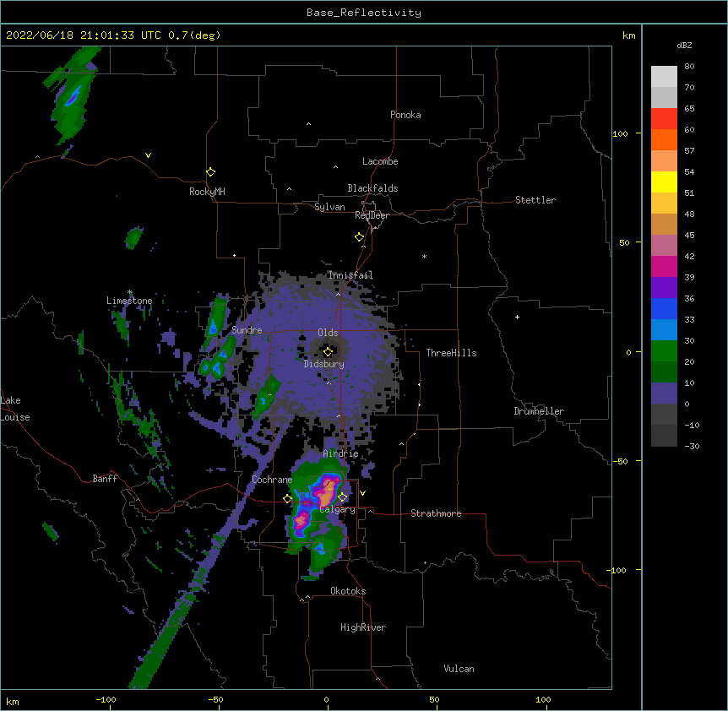728x711 pixels.
Task: Click the -30 value in the dBZ legend
Action: pos(692,446)
